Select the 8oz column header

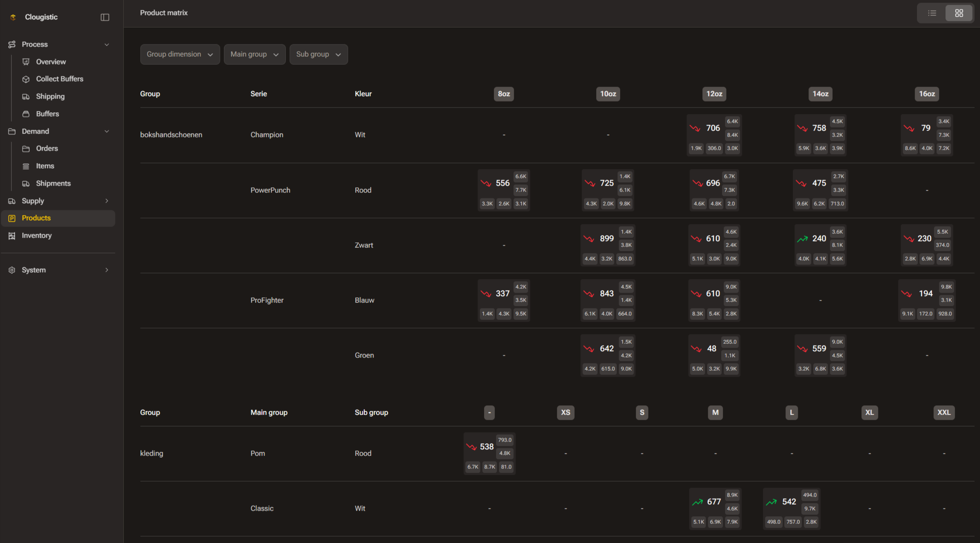pyautogui.click(x=504, y=94)
